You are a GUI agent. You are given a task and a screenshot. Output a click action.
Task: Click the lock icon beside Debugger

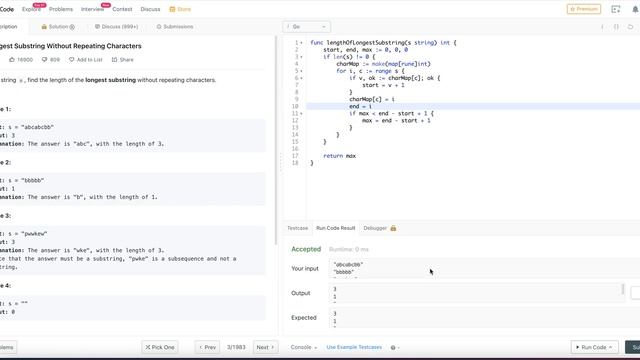(x=393, y=228)
